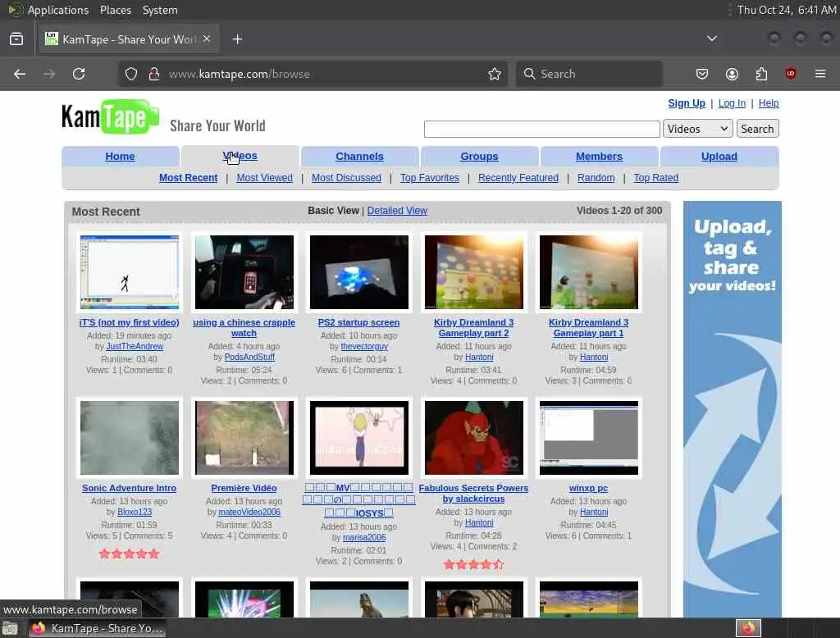840x638 pixels.
Task: Click the Firefox icon in system tray
Action: click(748, 628)
